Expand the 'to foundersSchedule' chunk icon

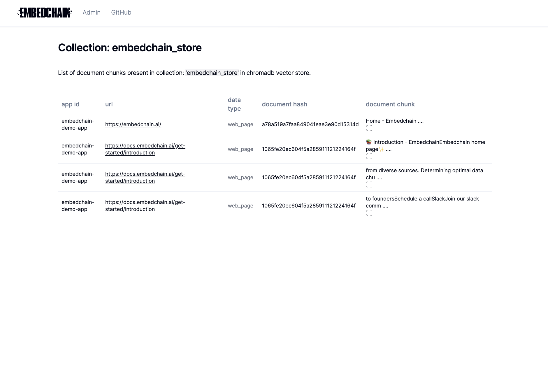(369, 213)
